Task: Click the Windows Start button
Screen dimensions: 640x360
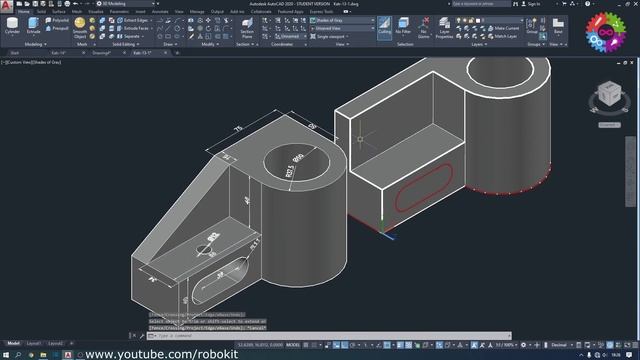Action: 6,355
